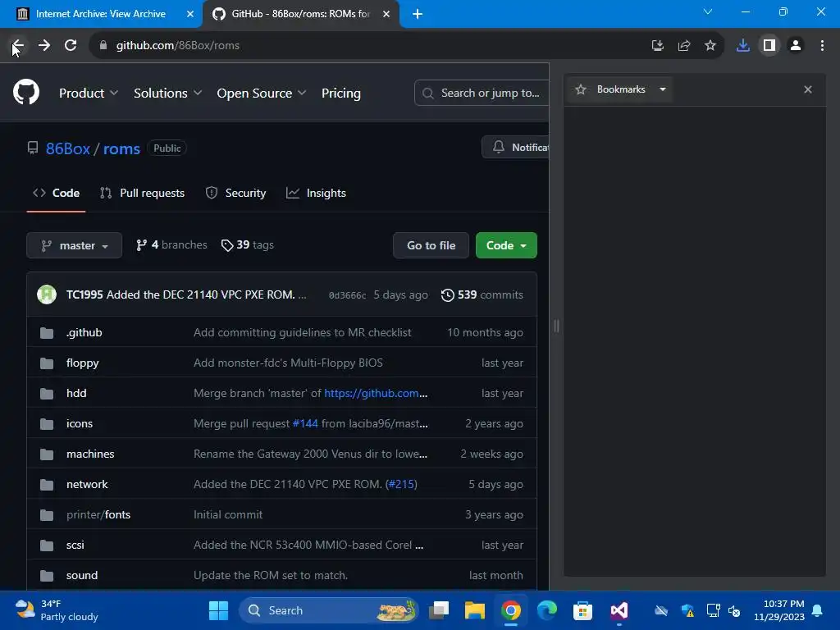Open commit hash 0d3666c

[x=348, y=295]
